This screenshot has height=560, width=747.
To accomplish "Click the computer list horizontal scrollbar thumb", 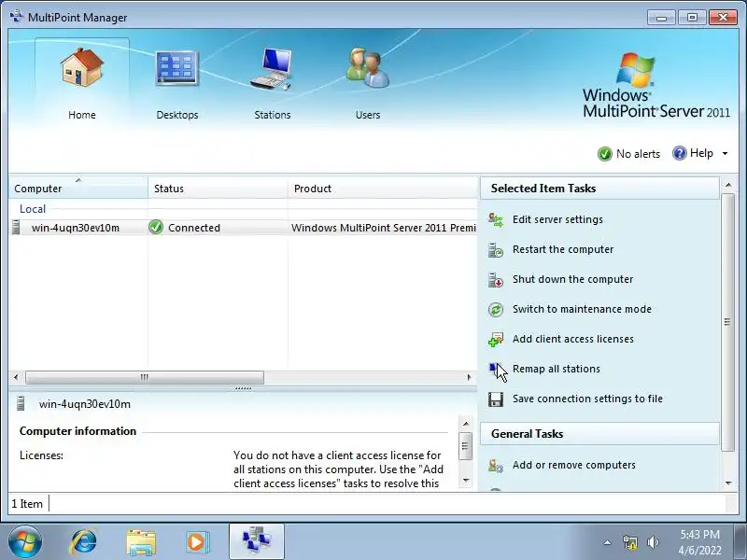I will tap(145, 377).
